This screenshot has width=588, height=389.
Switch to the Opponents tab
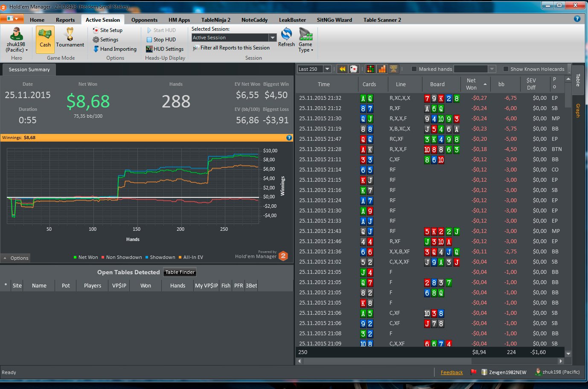tap(144, 20)
